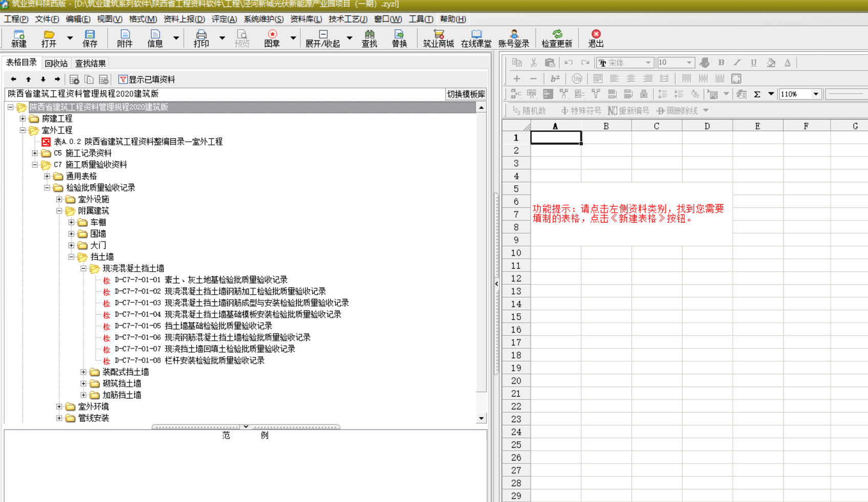The height and width of the screenshot is (502, 868).
Task: Expand the 装配式挡土墙 folder node
Action: point(83,372)
